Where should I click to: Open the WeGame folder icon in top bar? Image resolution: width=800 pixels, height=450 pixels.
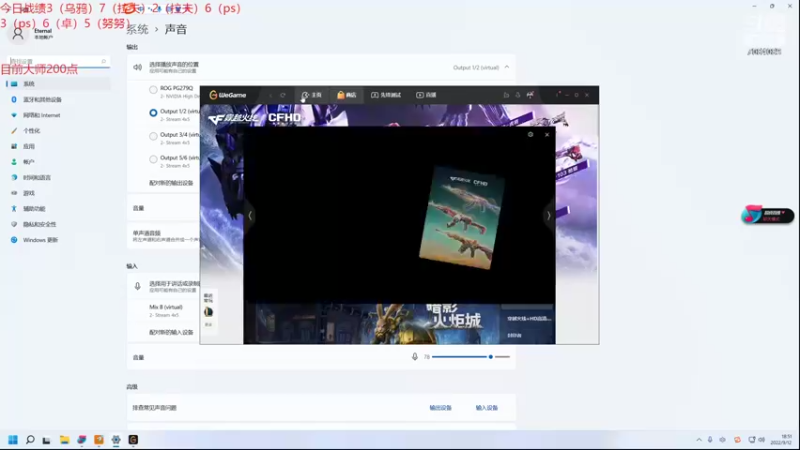coord(506,95)
